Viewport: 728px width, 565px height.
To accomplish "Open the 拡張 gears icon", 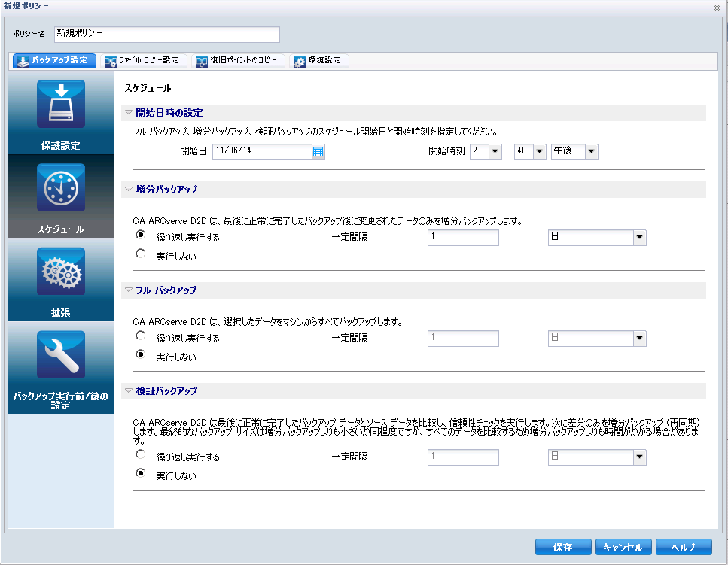I will tap(61, 271).
